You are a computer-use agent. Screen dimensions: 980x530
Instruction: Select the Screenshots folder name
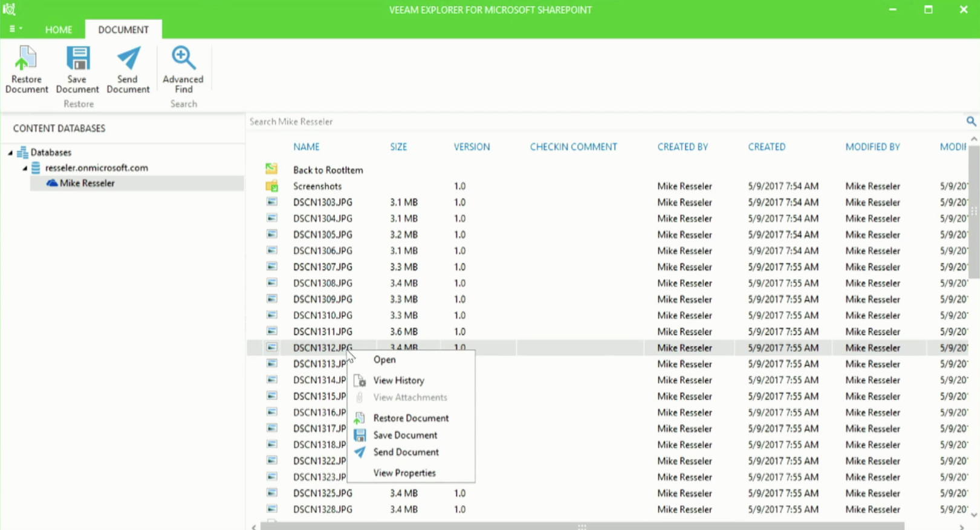317,186
